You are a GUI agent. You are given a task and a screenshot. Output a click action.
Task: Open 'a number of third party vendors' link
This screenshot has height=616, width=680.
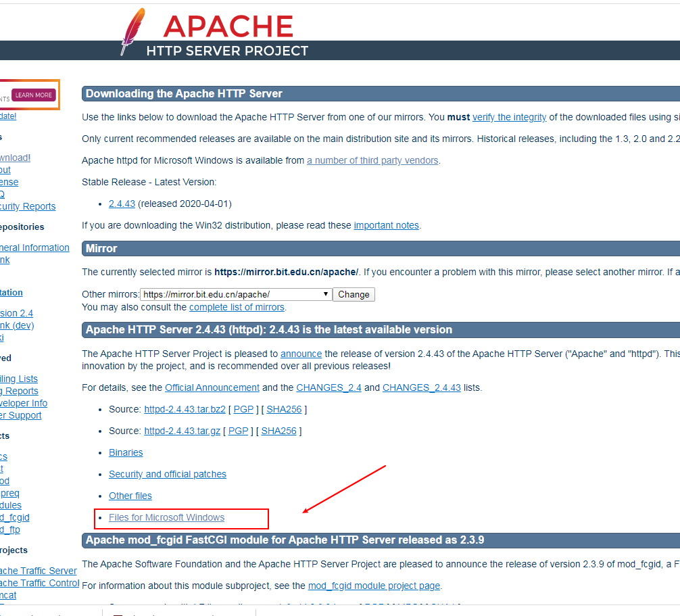click(372, 160)
